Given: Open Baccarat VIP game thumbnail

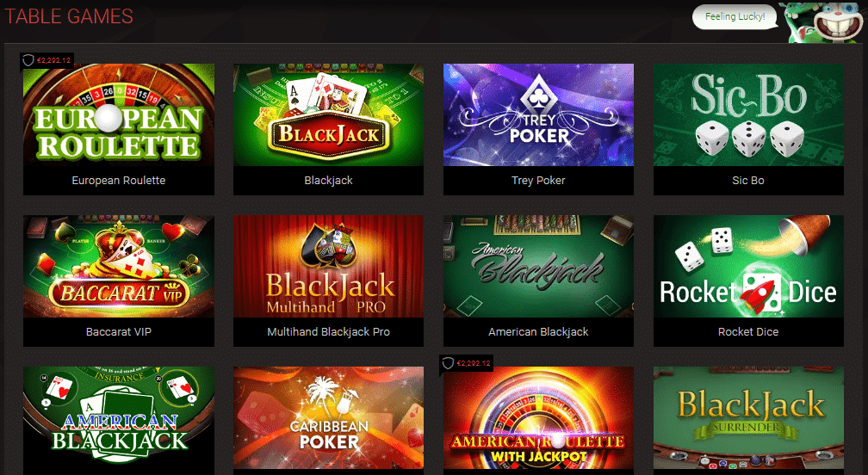Looking at the screenshot, I should [119, 266].
